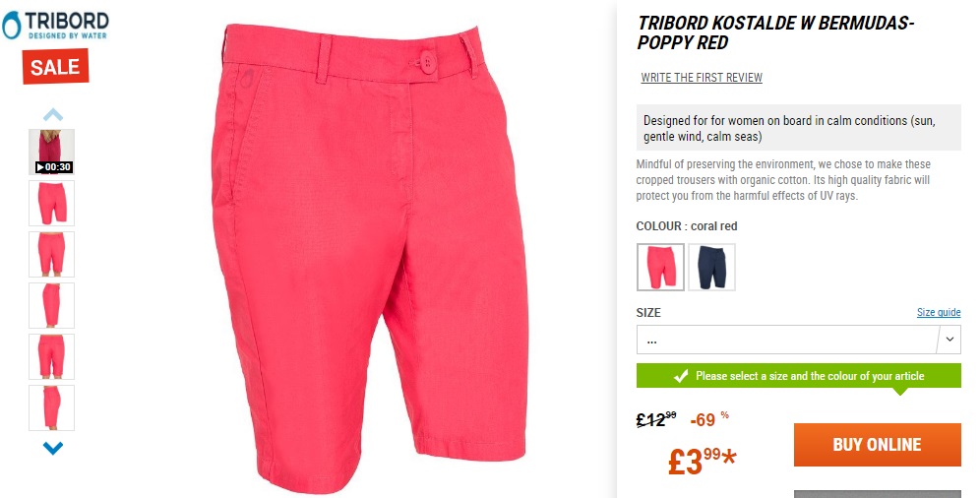The image size is (980, 498).
Task: Click the Tribord Kostalde W Bermudas product title
Action: 775,33
